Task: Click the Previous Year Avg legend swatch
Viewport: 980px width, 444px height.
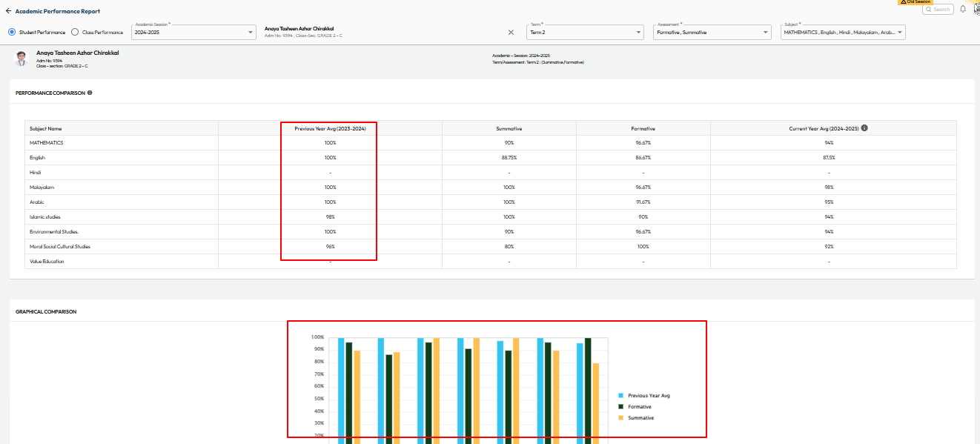Action: (620, 396)
